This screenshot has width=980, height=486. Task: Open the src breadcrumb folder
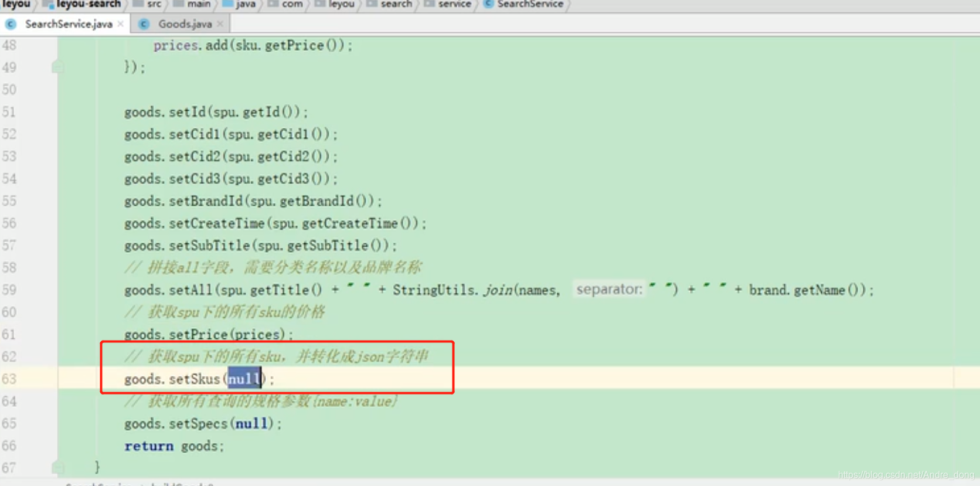pyautogui.click(x=154, y=4)
